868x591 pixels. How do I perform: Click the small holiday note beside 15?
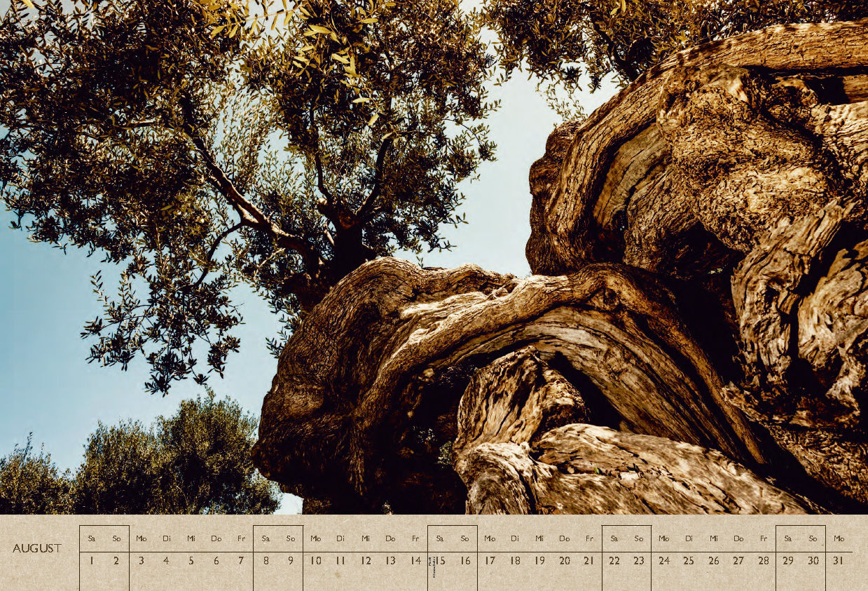433,566
